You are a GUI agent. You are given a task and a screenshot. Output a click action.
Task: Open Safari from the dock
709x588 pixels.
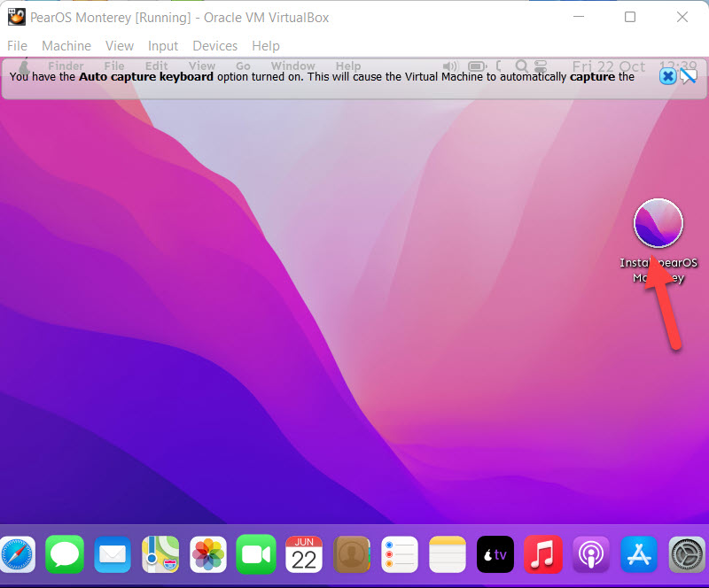[17, 554]
